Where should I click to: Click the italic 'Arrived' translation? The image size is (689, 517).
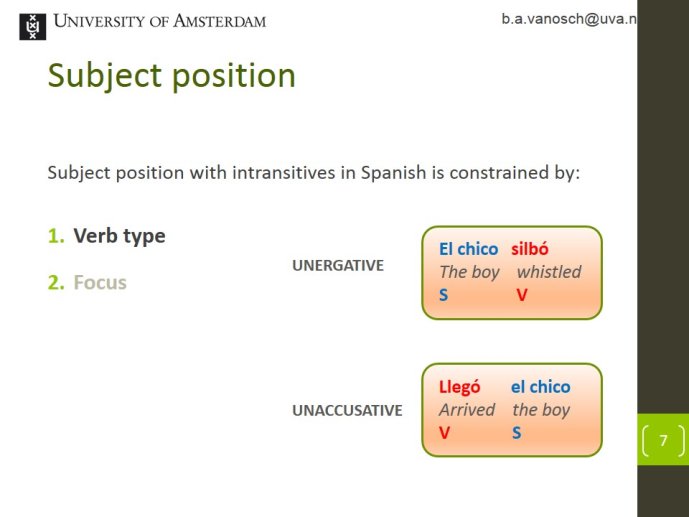tap(467, 410)
